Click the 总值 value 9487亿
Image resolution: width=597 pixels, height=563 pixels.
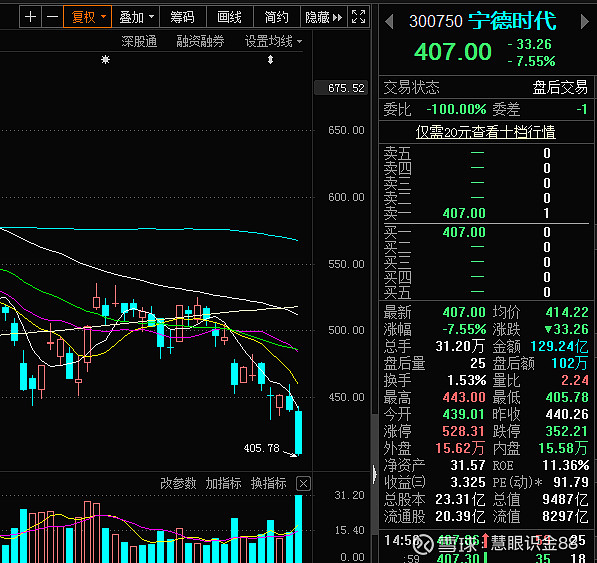pos(565,499)
